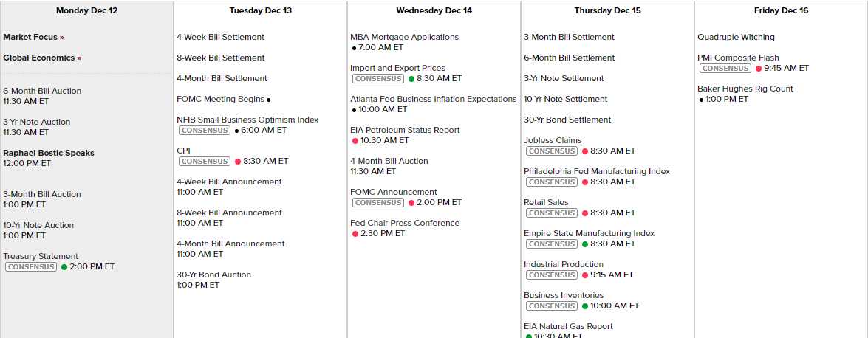Click green dot for Import and Export Prices
The image size is (868, 338).
point(411,78)
